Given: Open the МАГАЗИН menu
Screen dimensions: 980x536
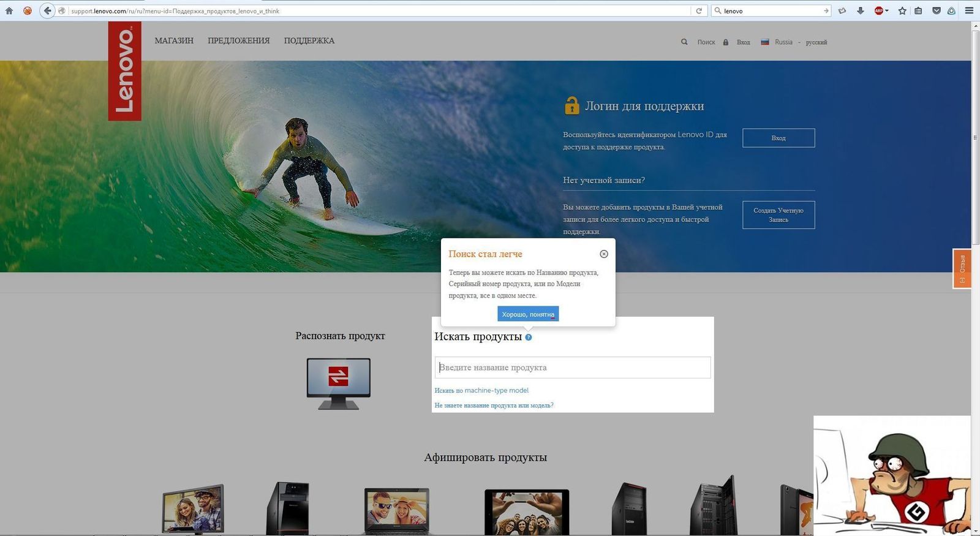Looking at the screenshot, I should pos(174,40).
